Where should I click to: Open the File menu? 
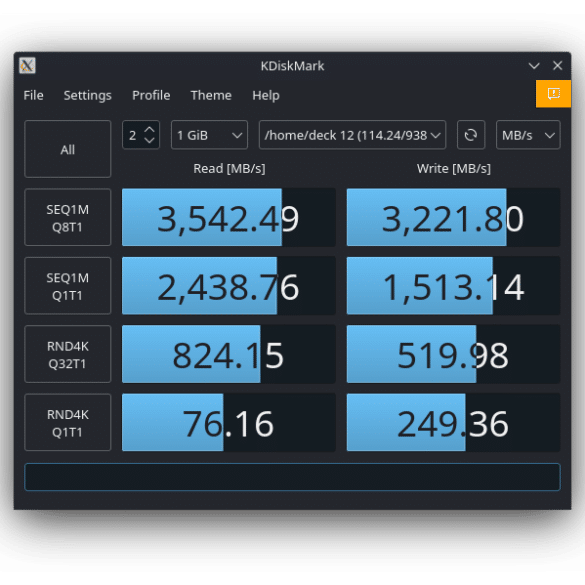33,95
